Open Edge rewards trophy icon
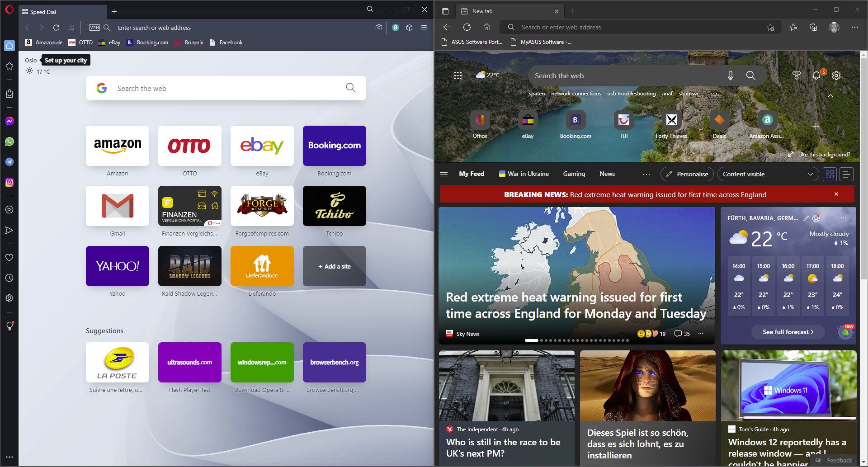Image resolution: width=868 pixels, height=467 pixels. [797, 75]
